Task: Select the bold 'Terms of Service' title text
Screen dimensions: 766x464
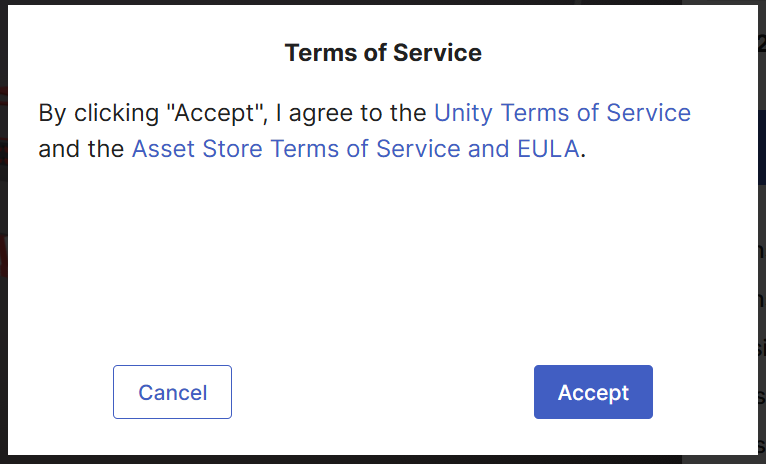Action: 383,53
